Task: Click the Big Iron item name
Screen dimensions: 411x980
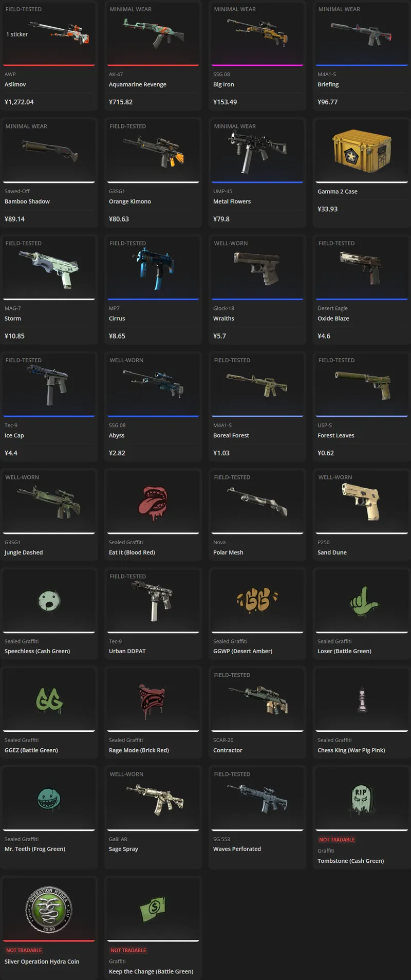Action: click(223, 84)
